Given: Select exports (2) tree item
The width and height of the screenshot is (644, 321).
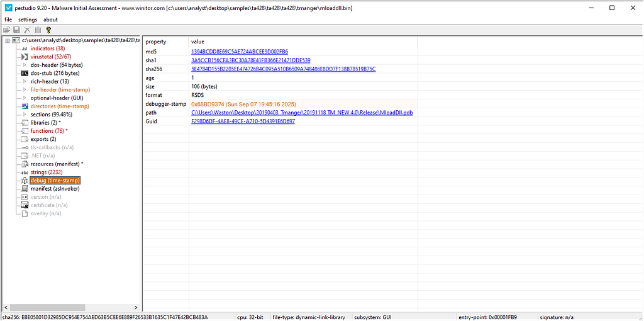Looking at the screenshot, I should pos(43,139).
